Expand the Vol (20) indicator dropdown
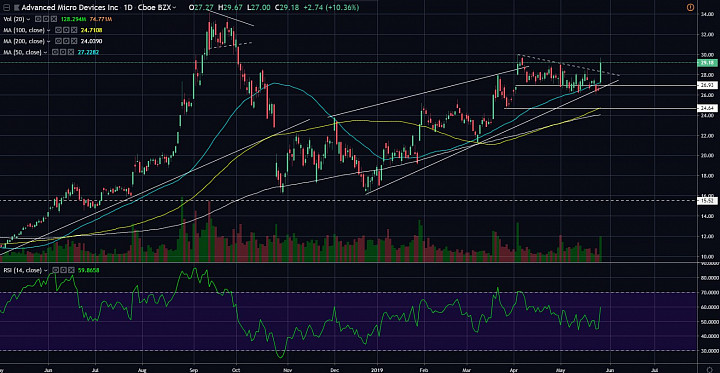The width and height of the screenshot is (720, 373). [28, 19]
